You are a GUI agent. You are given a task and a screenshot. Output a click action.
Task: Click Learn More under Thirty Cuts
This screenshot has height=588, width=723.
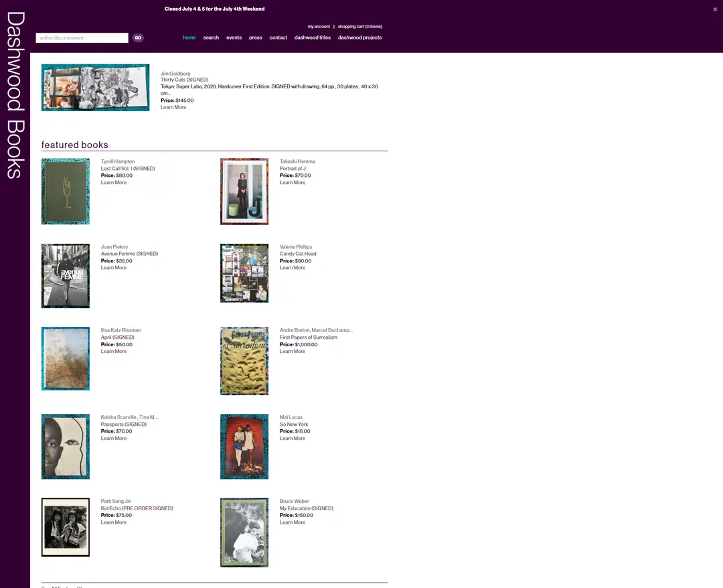(173, 107)
